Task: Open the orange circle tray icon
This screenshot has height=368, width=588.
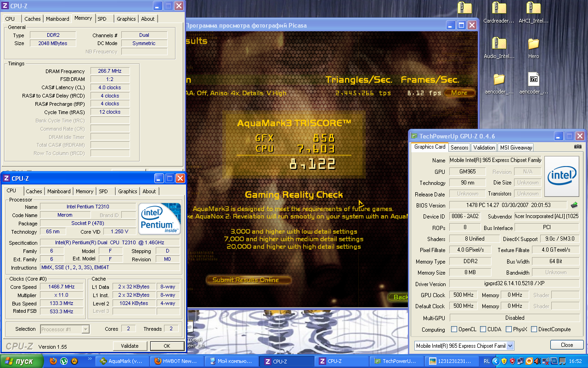Action: tap(529, 361)
